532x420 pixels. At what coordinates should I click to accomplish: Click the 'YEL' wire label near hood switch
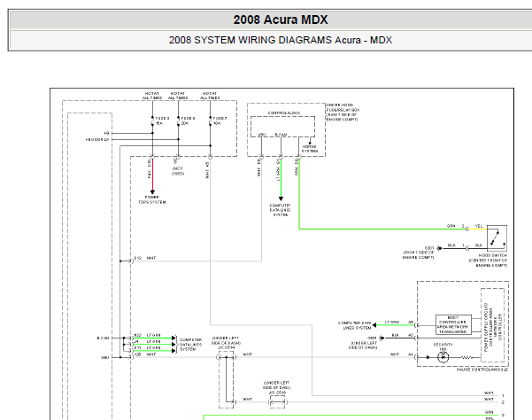pos(479,226)
